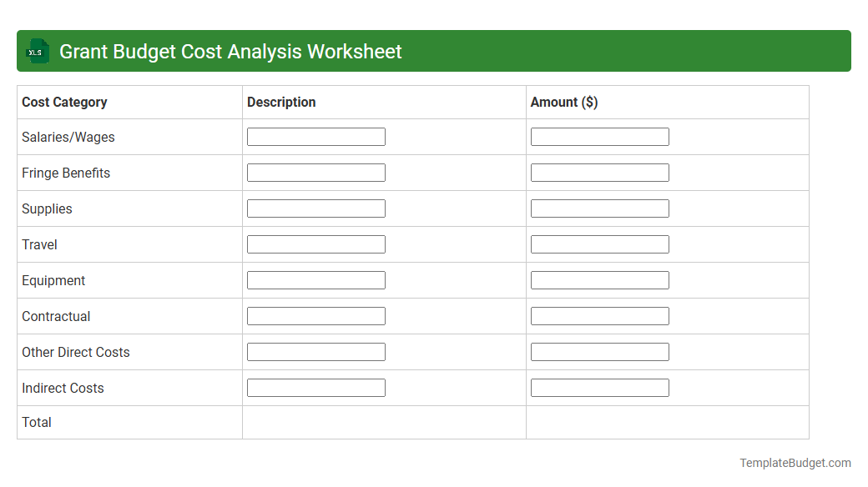Click the Supplies description input field
The image size is (868, 487).
[x=315, y=208]
